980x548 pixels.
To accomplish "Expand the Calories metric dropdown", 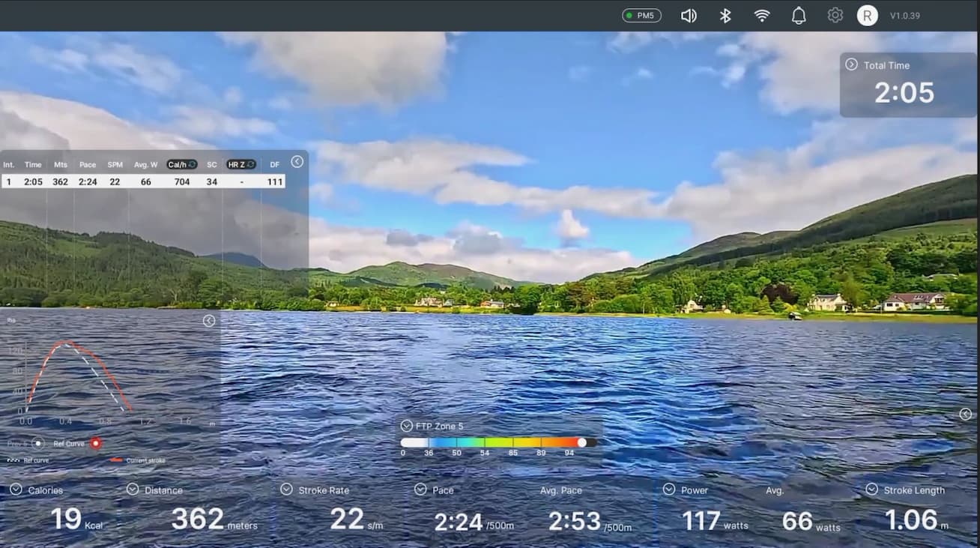I will coord(16,490).
